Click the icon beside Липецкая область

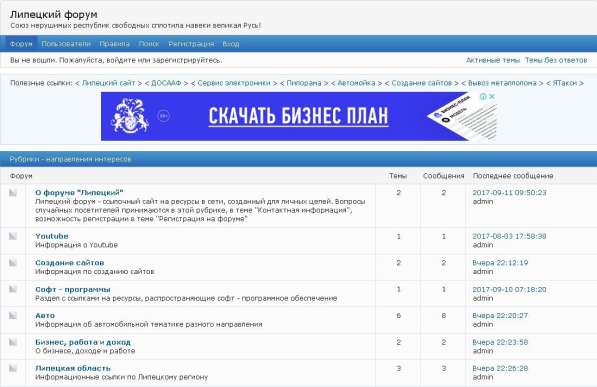pos(13,368)
